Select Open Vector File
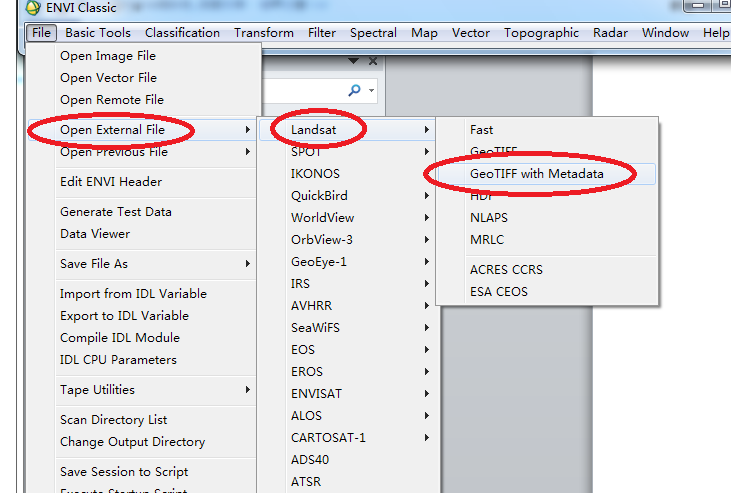The image size is (731, 493). [x=143, y=78]
